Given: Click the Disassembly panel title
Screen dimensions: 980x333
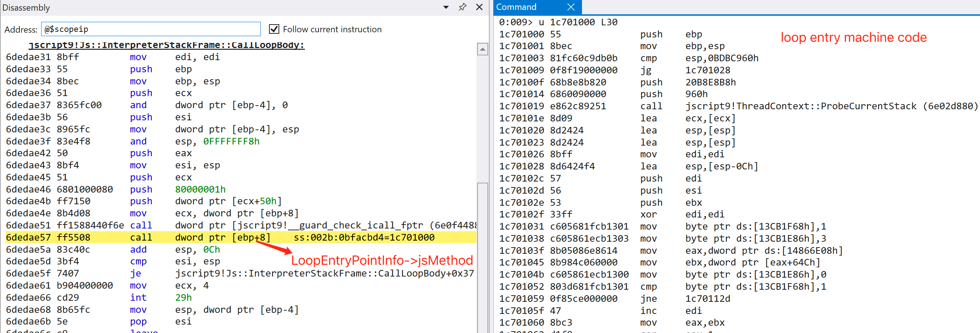Looking at the screenshot, I should (x=26, y=8).
